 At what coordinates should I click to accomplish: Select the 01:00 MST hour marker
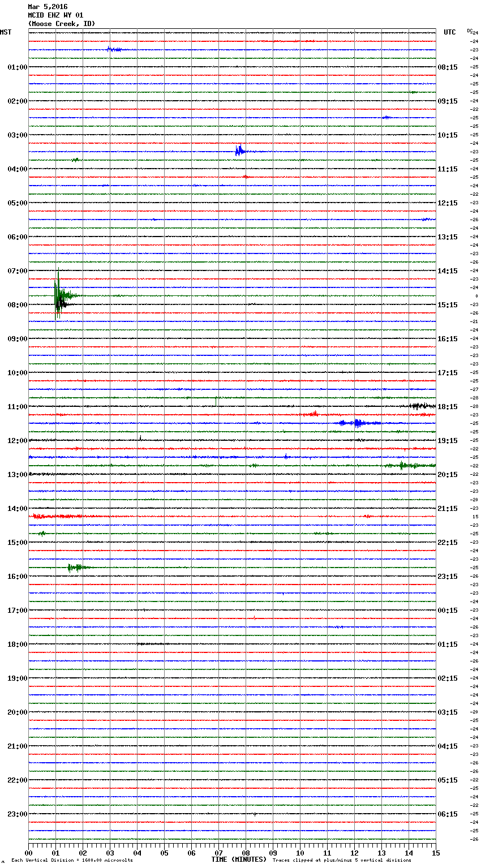coord(17,67)
